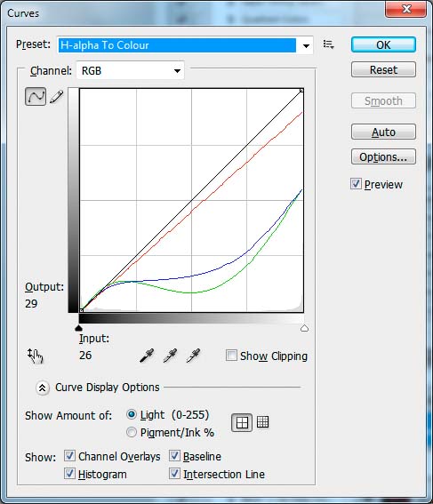Viewport: 433px width, 504px height.
Task: Click the Auto button
Action: click(x=383, y=132)
